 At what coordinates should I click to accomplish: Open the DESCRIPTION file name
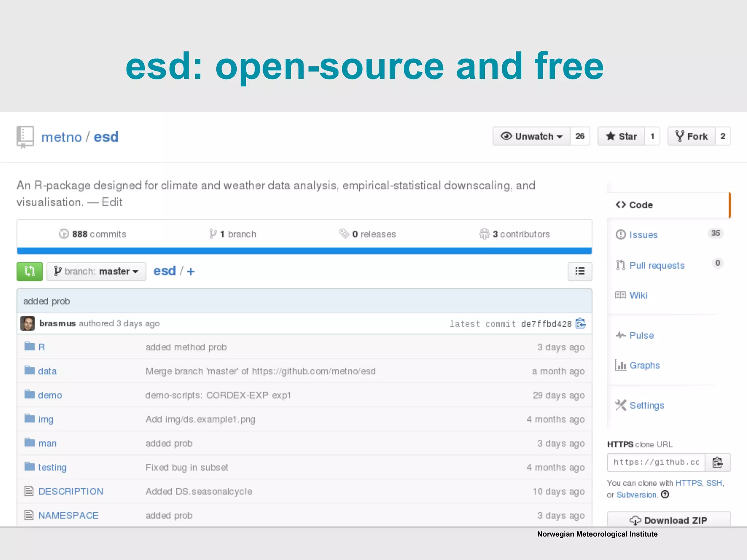71,491
